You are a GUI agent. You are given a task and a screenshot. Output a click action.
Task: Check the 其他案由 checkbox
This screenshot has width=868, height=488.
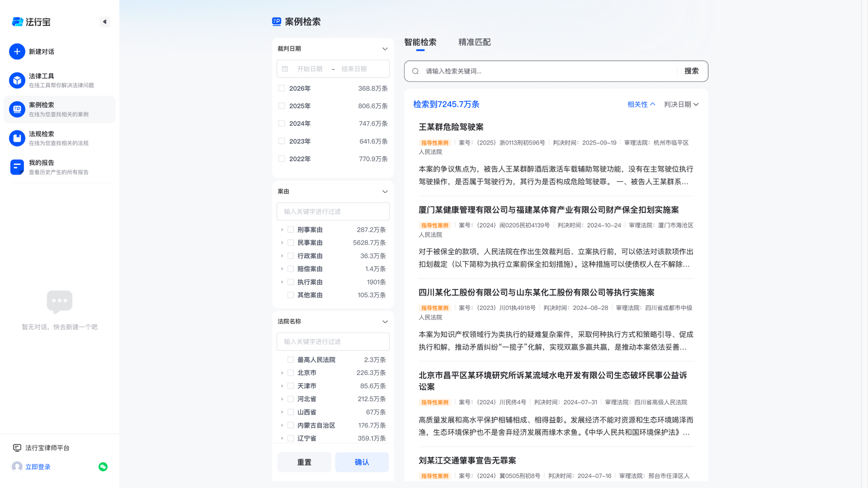point(291,295)
